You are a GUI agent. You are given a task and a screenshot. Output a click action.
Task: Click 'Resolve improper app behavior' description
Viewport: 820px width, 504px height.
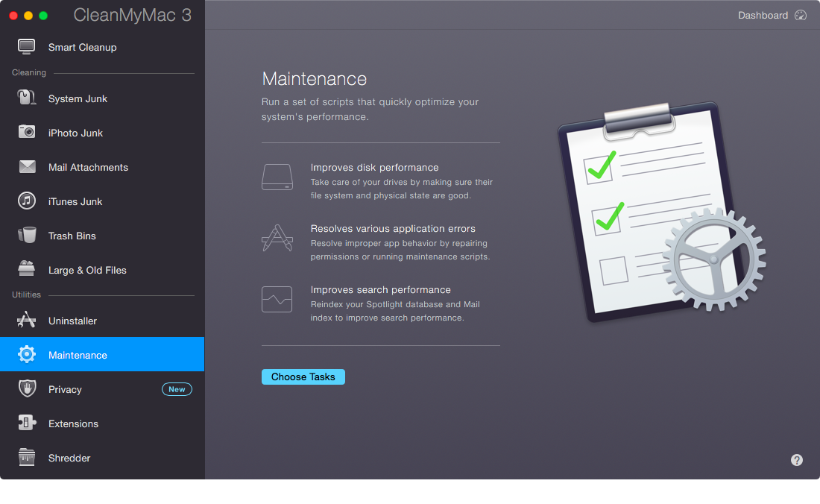pos(400,250)
